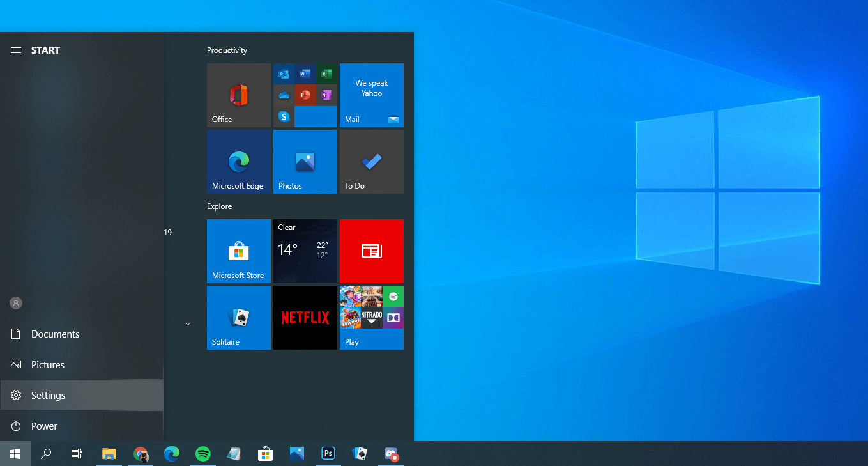Launch Outlook from the Office folder tile
Screen dimensions: 868x466
coord(284,74)
